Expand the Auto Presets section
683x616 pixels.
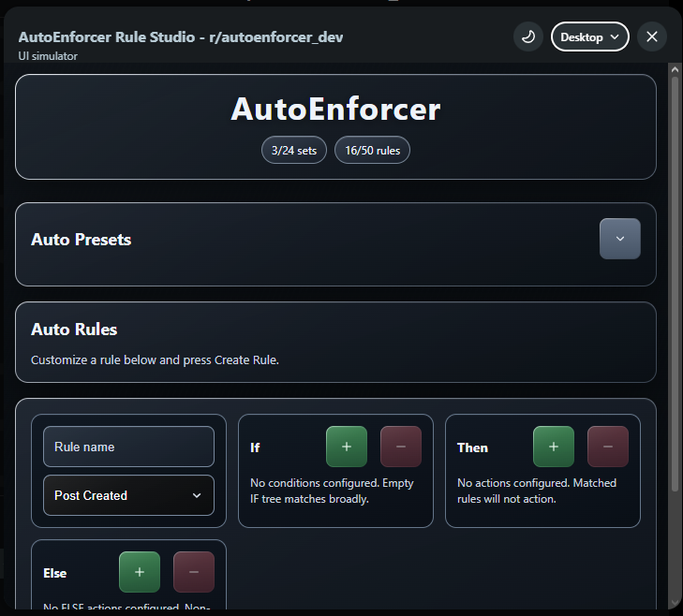[x=620, y=239]
